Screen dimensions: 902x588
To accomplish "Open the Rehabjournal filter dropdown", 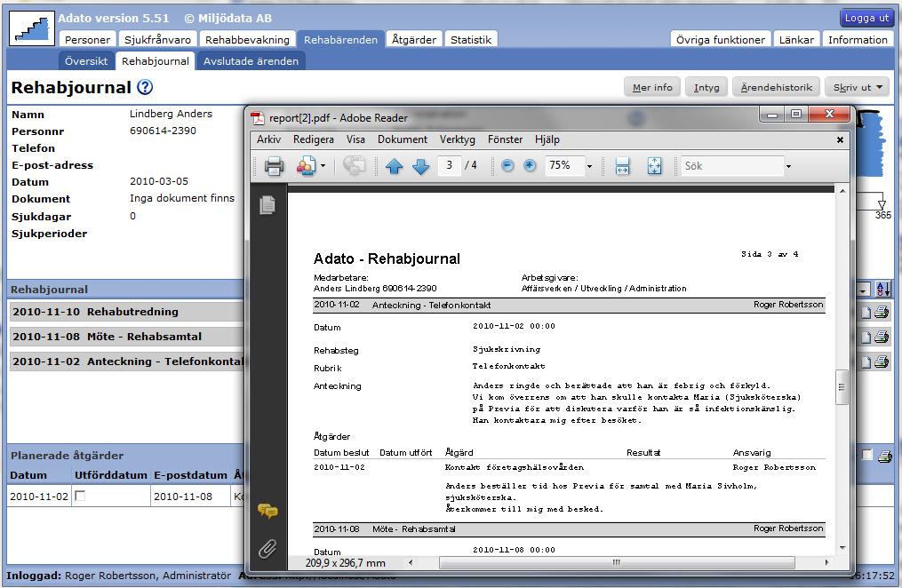I will pyautogui.click(x=863, y=290).
